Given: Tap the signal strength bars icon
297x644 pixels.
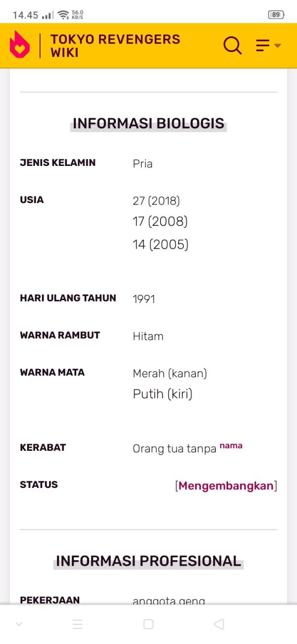Looking at the screenshot, I should tap(48, 15).
